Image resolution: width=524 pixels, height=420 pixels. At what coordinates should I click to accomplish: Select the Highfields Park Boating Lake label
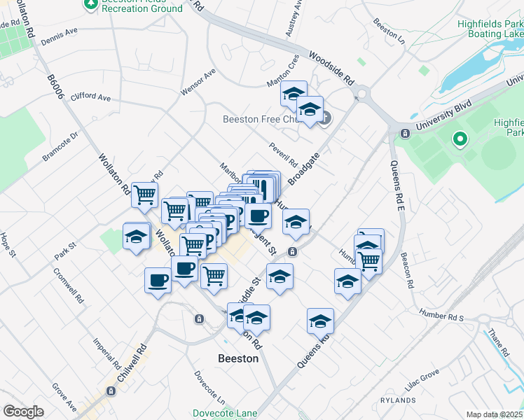490,28
